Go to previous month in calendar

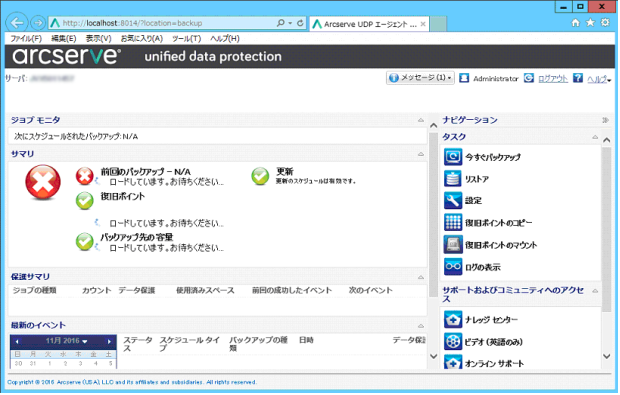17,341
